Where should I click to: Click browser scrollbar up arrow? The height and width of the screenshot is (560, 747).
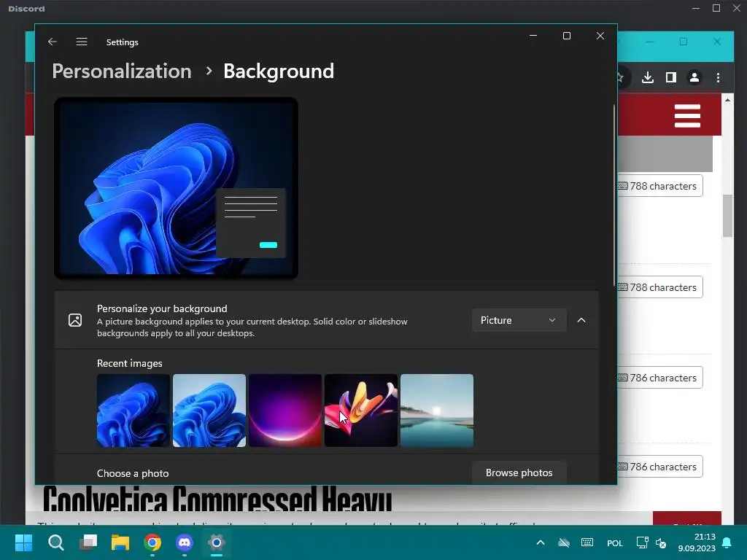click(727, 100)
